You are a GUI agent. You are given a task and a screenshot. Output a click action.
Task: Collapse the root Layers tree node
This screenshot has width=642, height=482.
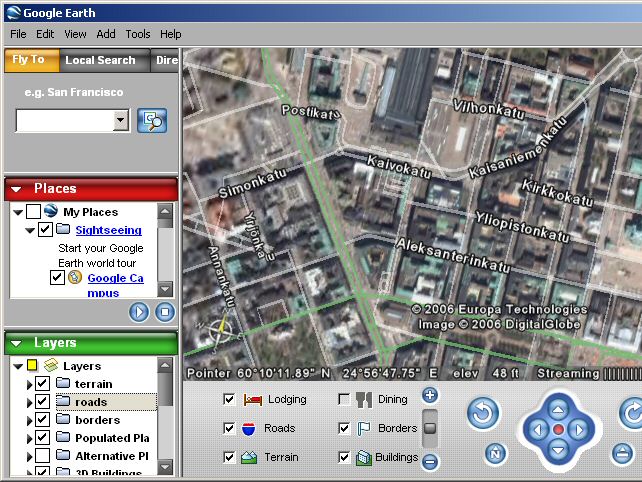[18, 366]
